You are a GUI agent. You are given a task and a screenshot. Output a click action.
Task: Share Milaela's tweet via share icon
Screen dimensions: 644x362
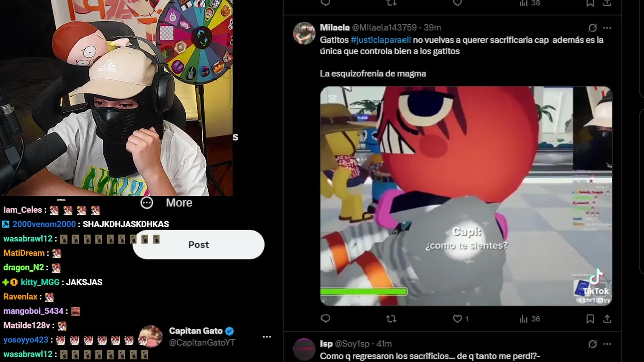pyautogui.click(x=607, y=319)
